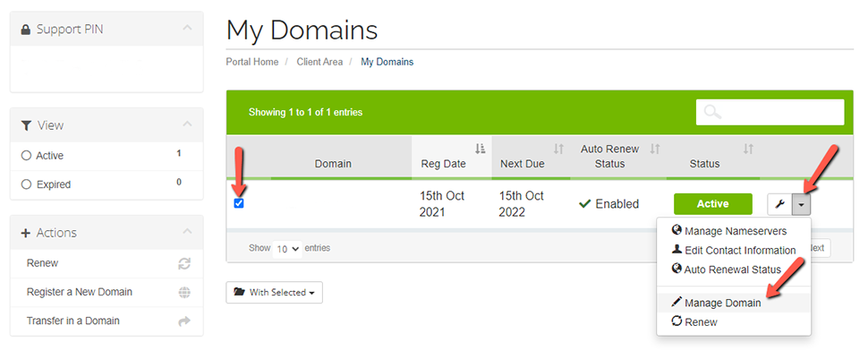Click the My Domains breadcrumb text
Image resolution: width=868 pixels, height=351 pixels.
(x=387, y=62)
